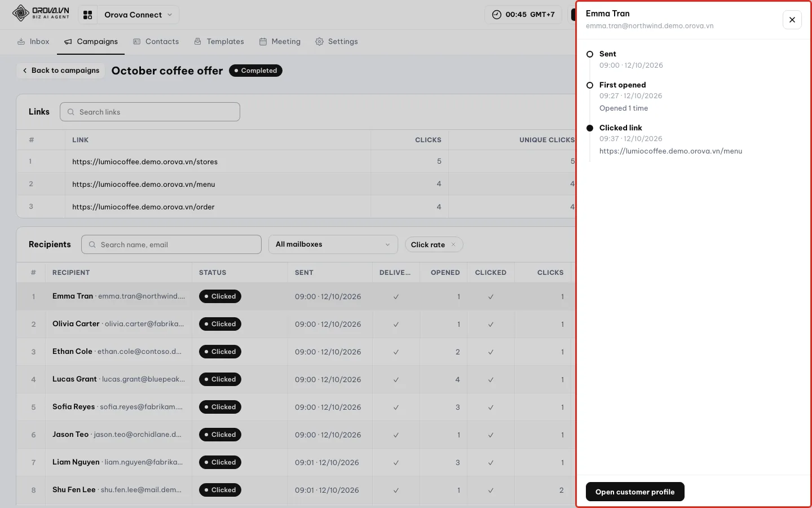The image size is (812, 508).
Task: Select the Sofia Reyes recipient row
Action: point(295,407)
